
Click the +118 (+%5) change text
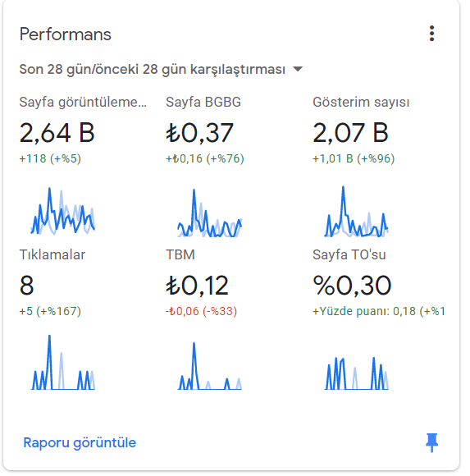(x=50, y=158)
